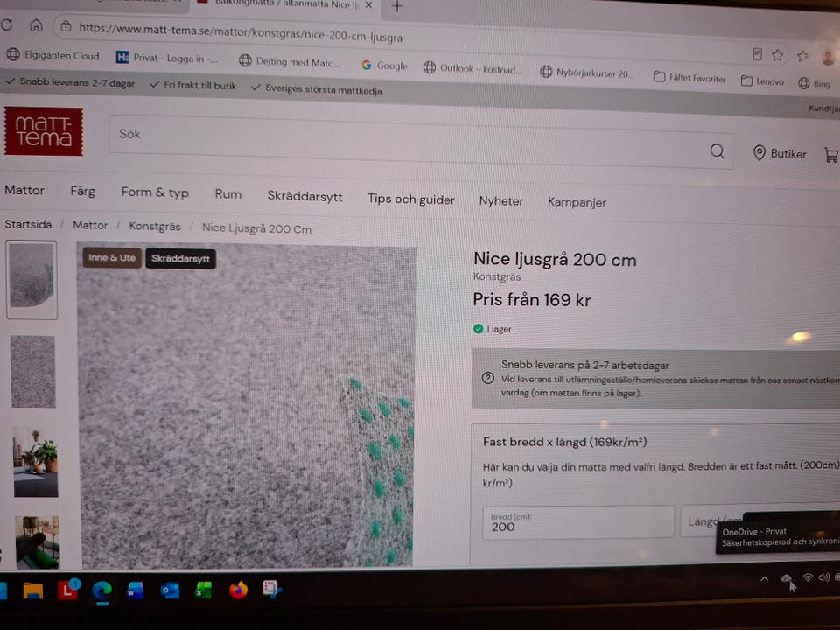Open Lenovo bookmarks folder
Viewport: 840px width, 630px height.
(x=762, y=81)
